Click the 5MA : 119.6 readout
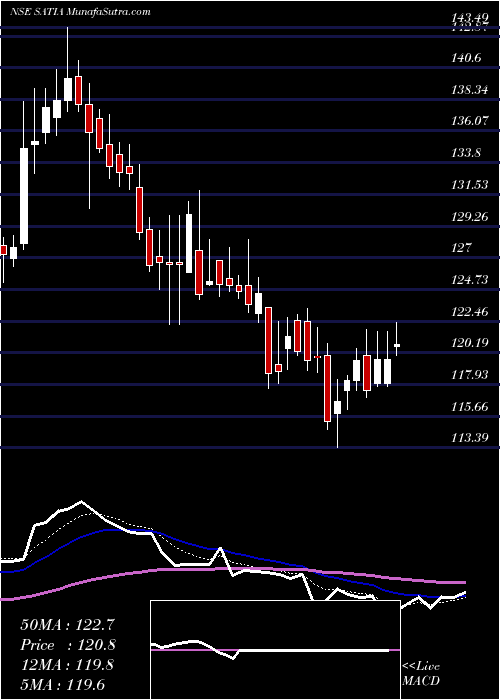 click(62, 684)
